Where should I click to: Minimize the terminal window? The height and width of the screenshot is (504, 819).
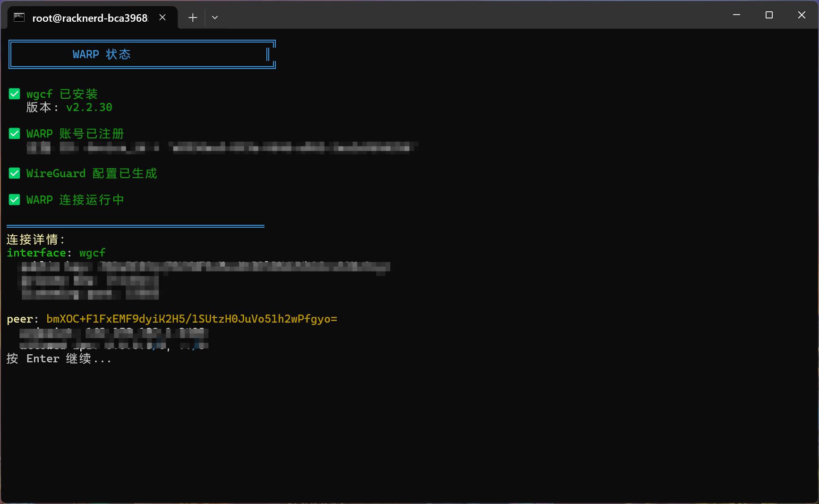pyautogui.click(x=736, y=15)
